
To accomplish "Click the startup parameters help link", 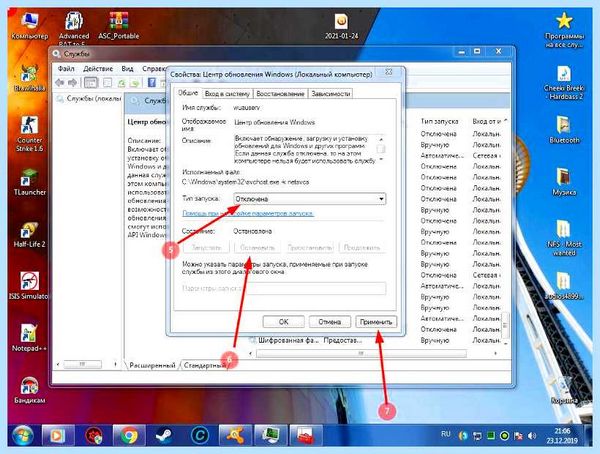I will click(248, 213).
